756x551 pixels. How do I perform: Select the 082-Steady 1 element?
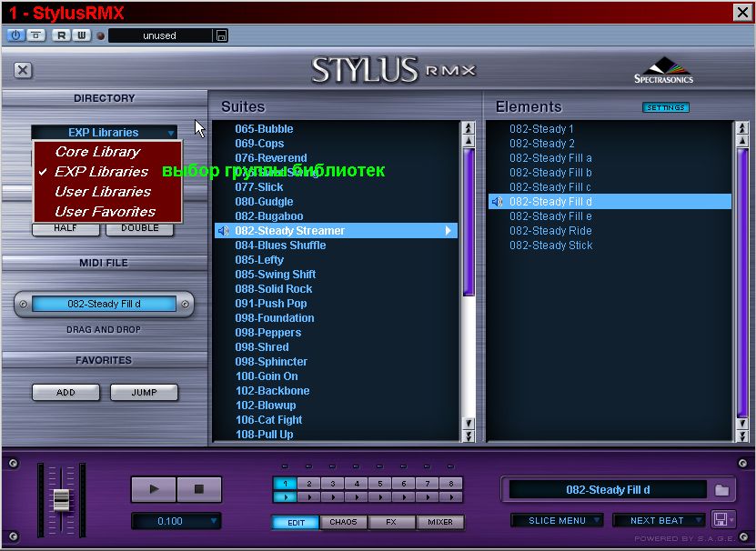541,129
